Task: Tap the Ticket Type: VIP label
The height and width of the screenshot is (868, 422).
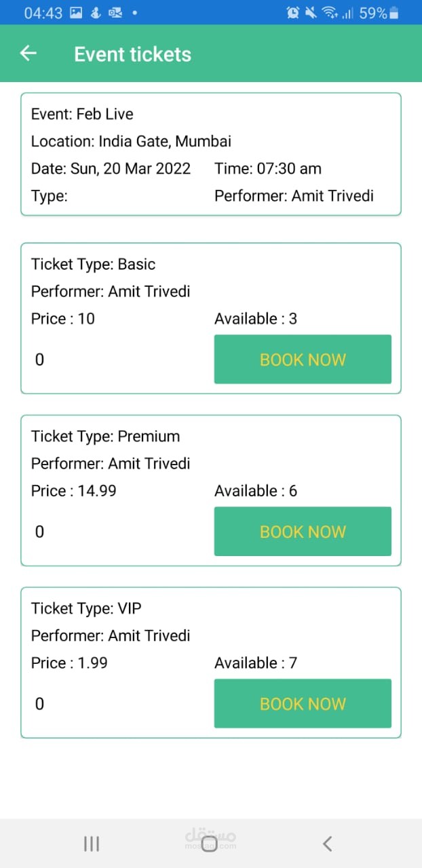Action: 86,608
